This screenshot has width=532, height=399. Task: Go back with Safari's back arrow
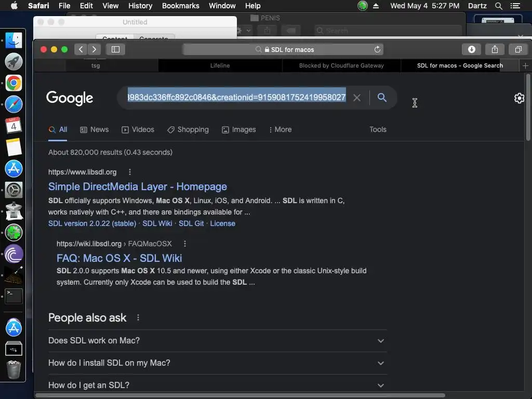[x=81, y=49]
